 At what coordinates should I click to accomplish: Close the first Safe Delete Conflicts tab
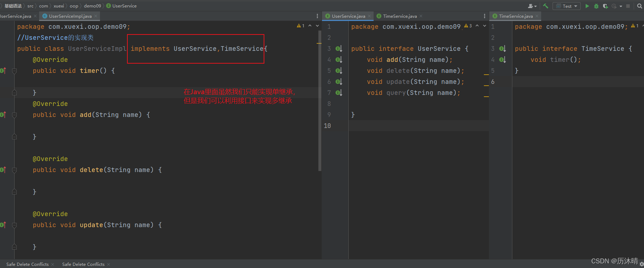[53, 264]
